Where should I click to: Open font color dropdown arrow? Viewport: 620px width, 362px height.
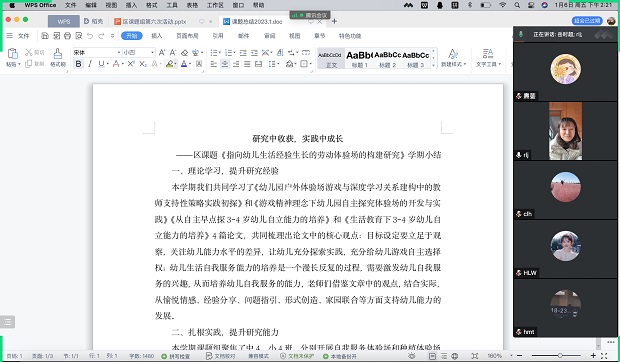pyautogui.click(x=190, y=64)
